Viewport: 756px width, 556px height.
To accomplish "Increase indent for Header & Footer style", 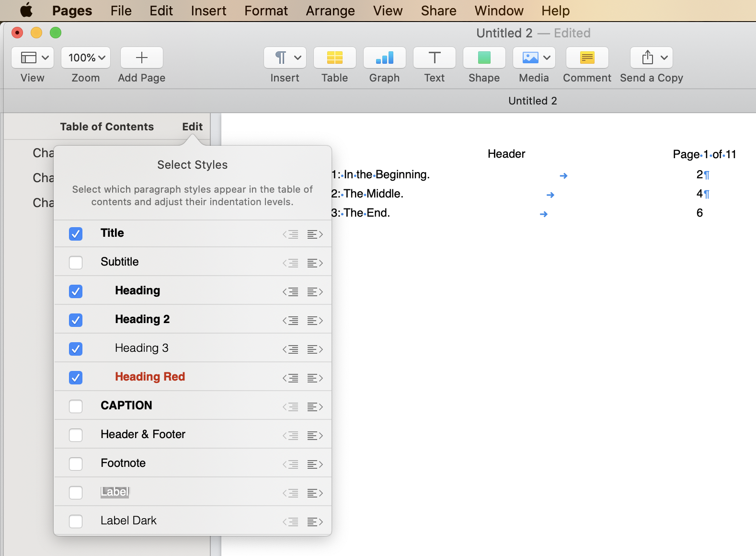I will pyautogui.click(x=315, y=436).
